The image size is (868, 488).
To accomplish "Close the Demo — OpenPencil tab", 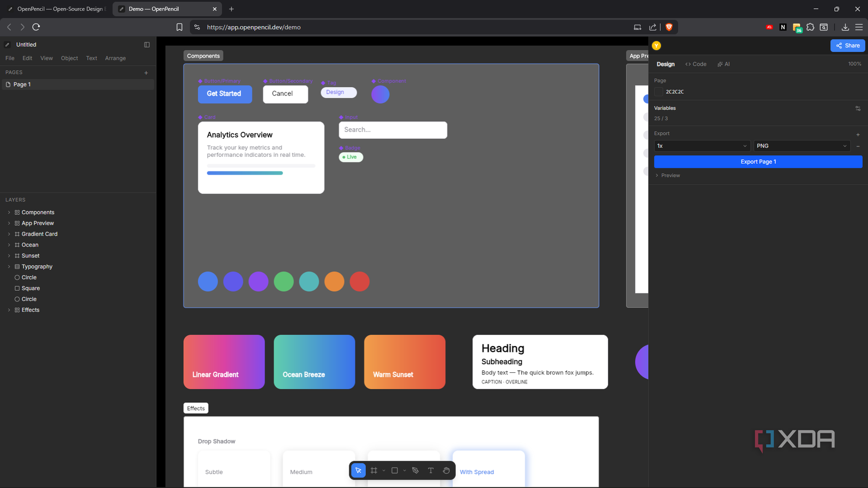I will [215, 9].
